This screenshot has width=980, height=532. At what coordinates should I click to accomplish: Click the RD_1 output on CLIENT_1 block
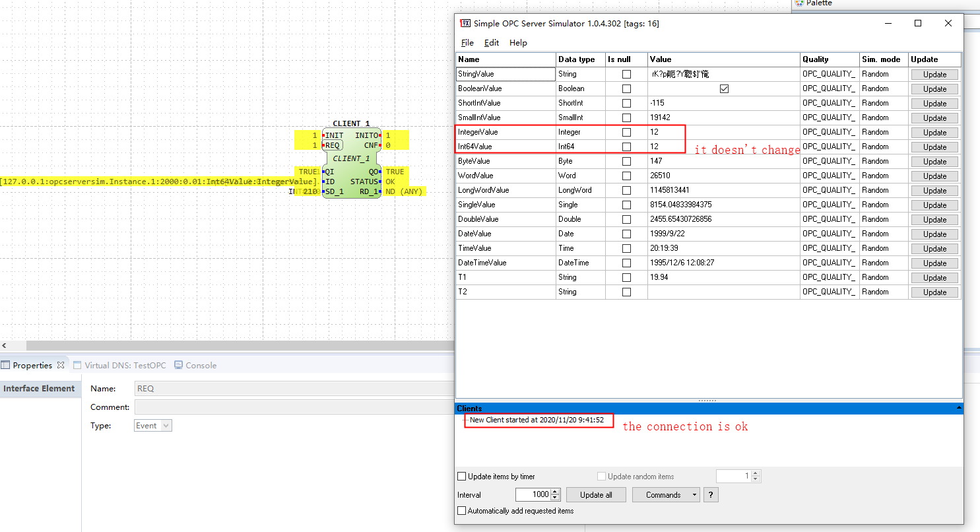(x=368, y=191)
